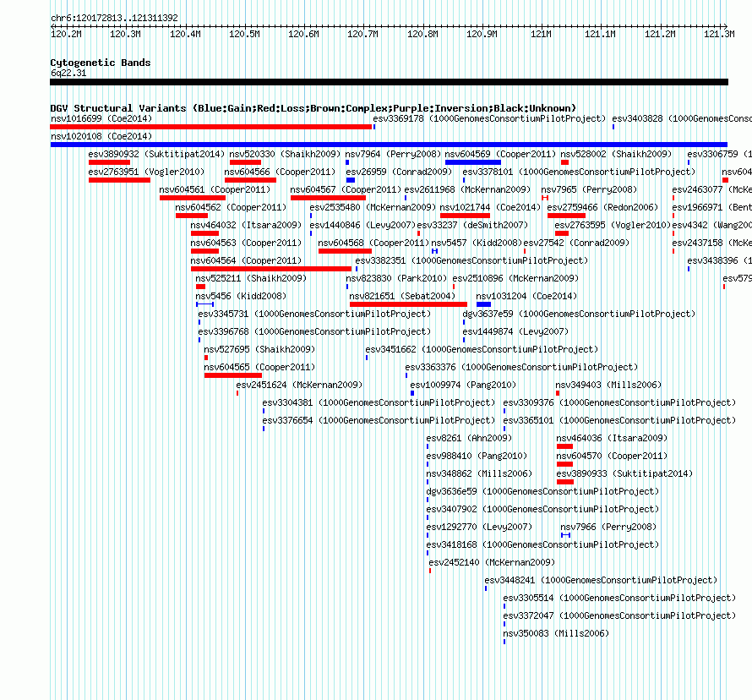Open nsv528002 (Shaikh2009) label
This screenshot has height=700, width=752.
click(616, 154)
